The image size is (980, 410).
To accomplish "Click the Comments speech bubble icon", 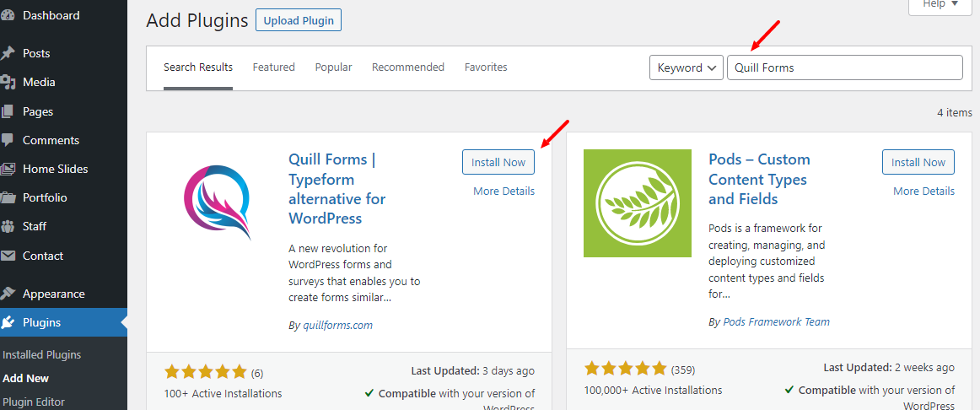I will click(8, 140).
